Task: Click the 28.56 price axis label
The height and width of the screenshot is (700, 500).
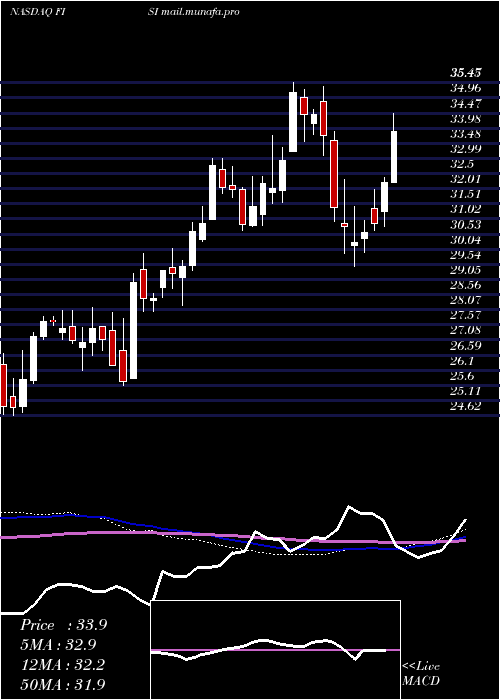Action: pos(467,285)
